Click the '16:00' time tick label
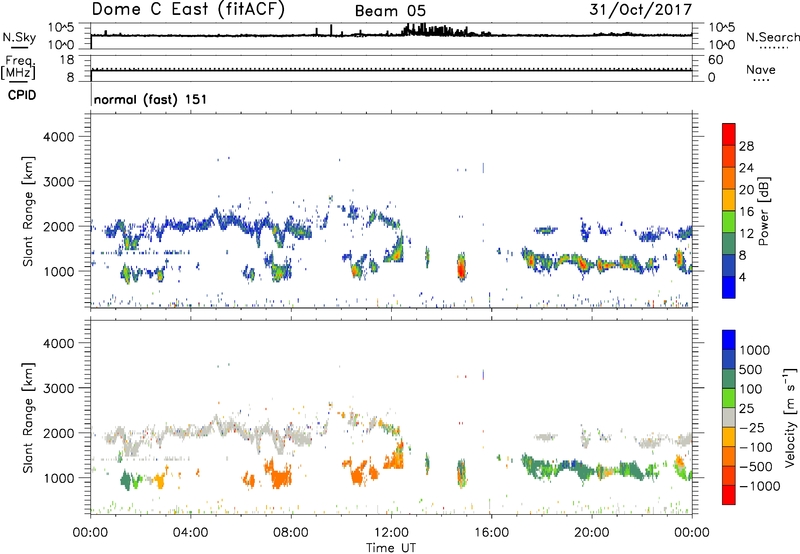The height and width of the screenshot is (554, 800). click(491, 533)
